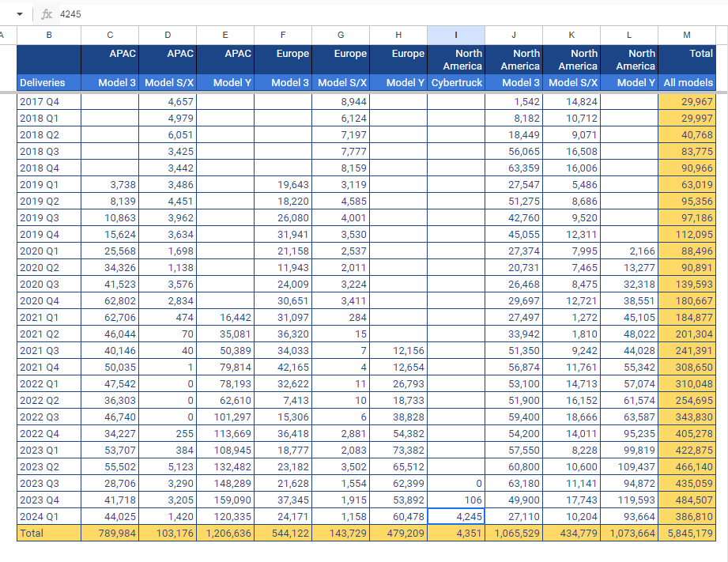Click cell 119,593 in North America Model Y
Screen dimensions: 728x562
click(629, 500)
